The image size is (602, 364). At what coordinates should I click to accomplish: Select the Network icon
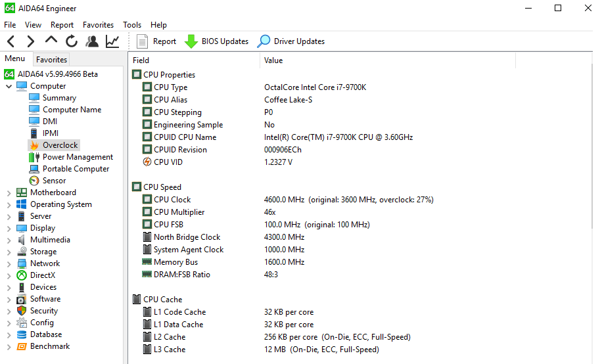click(x=22, y=263)
